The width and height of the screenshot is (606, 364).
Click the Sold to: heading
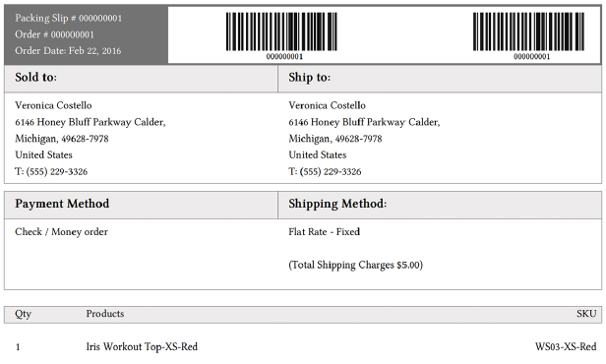click(x=36, y=78)
